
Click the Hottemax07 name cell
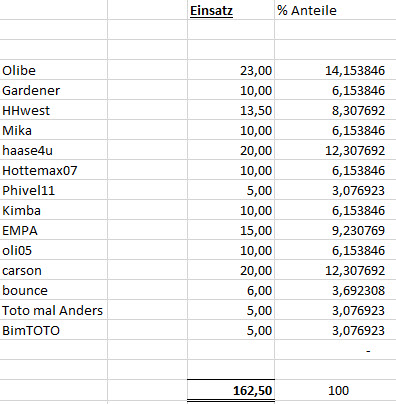pos(54,170)
